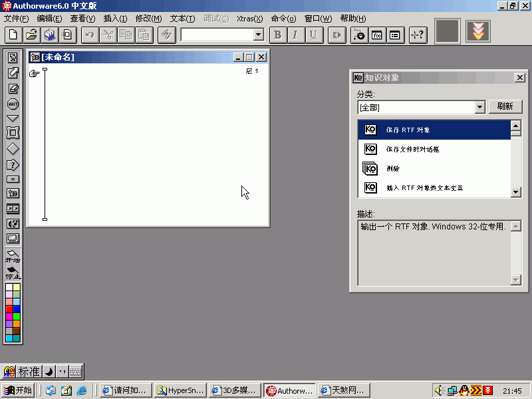Toggle Italic text formatting
This screenshot has height=399, width=532.
[295, 35]
